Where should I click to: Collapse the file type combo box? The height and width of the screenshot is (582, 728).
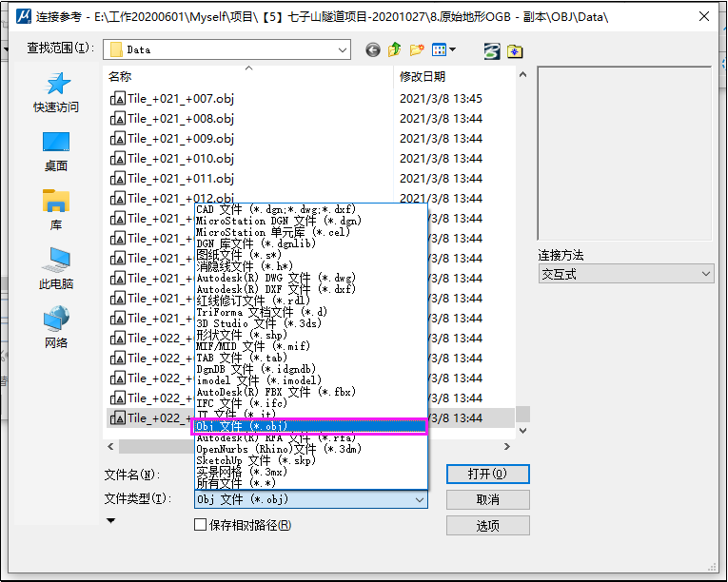420,499
